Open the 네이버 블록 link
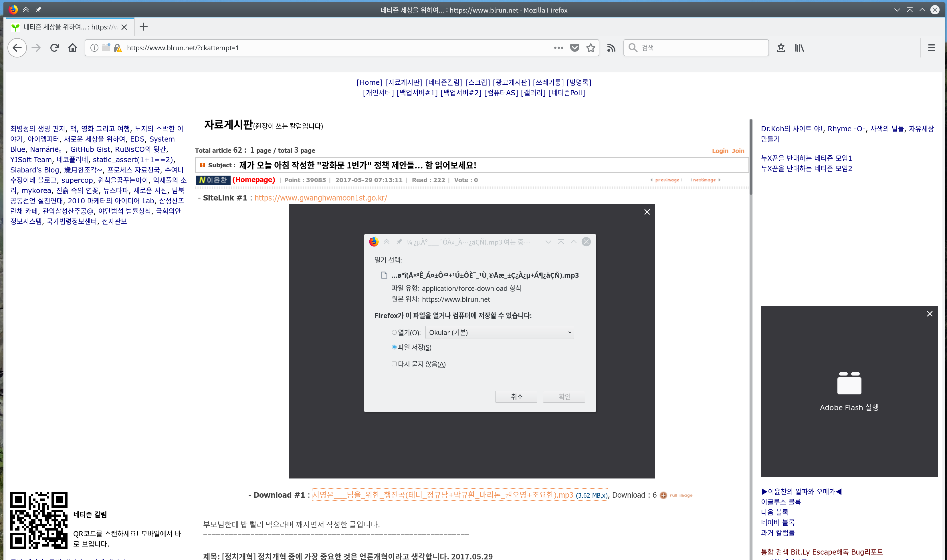This screenshot has width=947, height=560. [778, 522]
